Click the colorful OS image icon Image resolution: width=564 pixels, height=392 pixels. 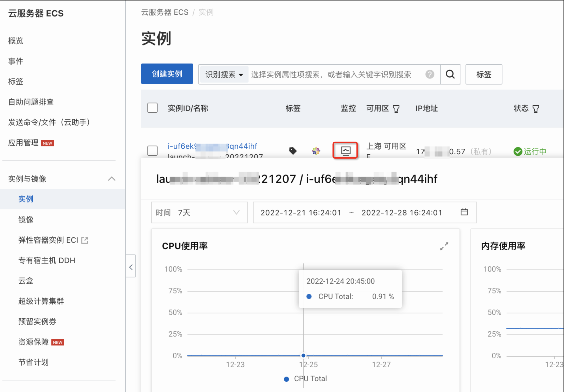[316, 150]
